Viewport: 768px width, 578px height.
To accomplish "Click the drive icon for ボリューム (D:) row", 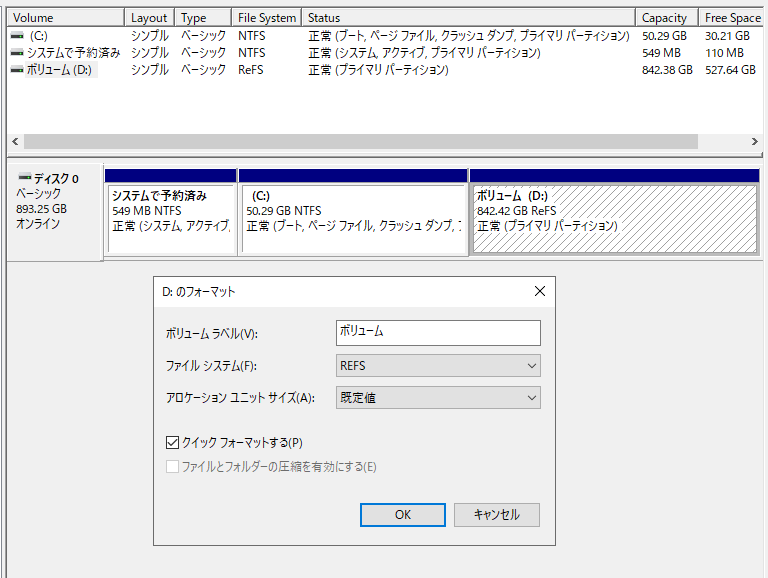I will click(17, 70).
